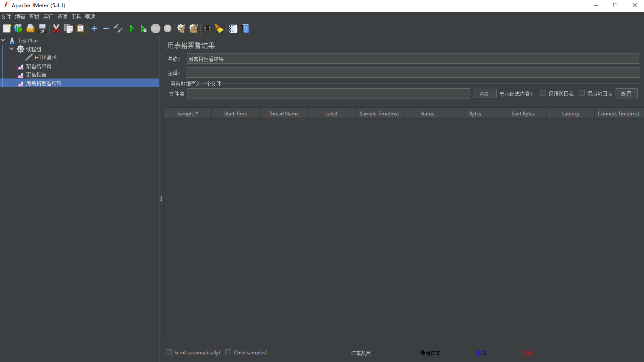
Task: Stop the test with stop sign icon
Action: click(x=156, y=28)
